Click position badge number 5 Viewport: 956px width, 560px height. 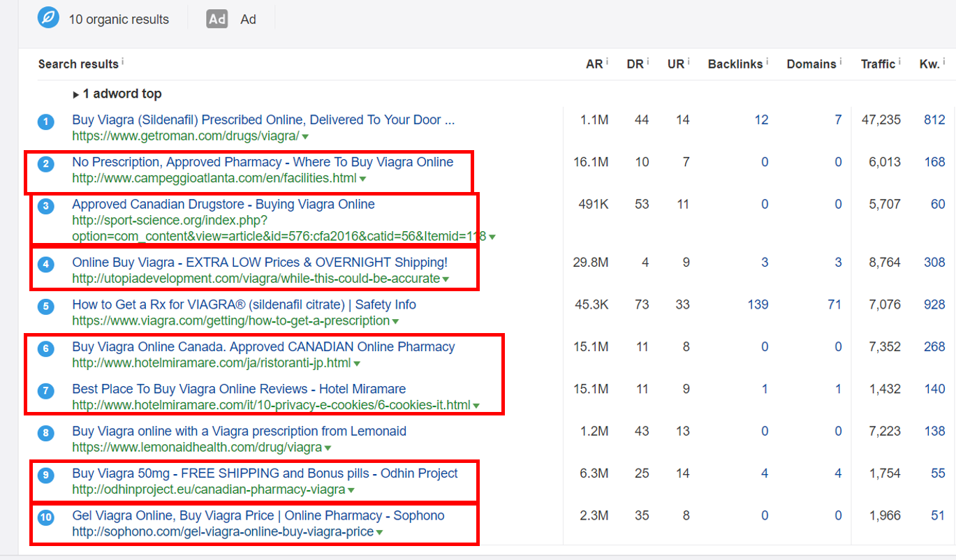pos(45,307)
